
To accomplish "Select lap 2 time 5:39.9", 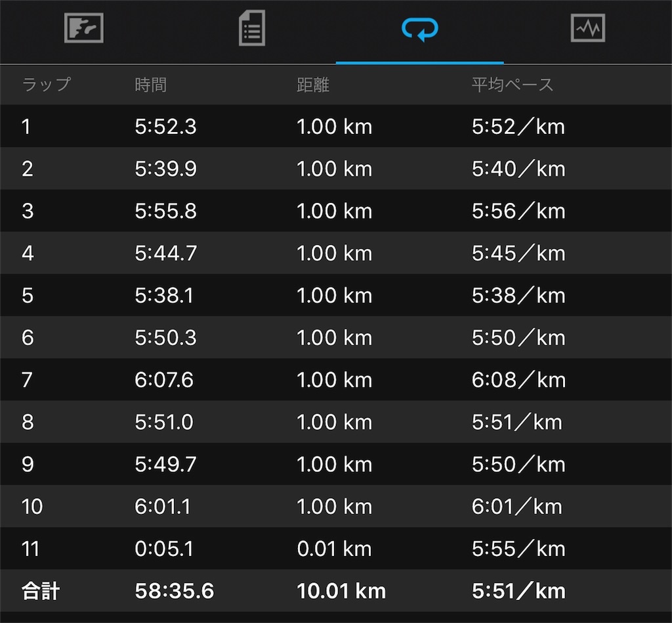I will 165,169.
